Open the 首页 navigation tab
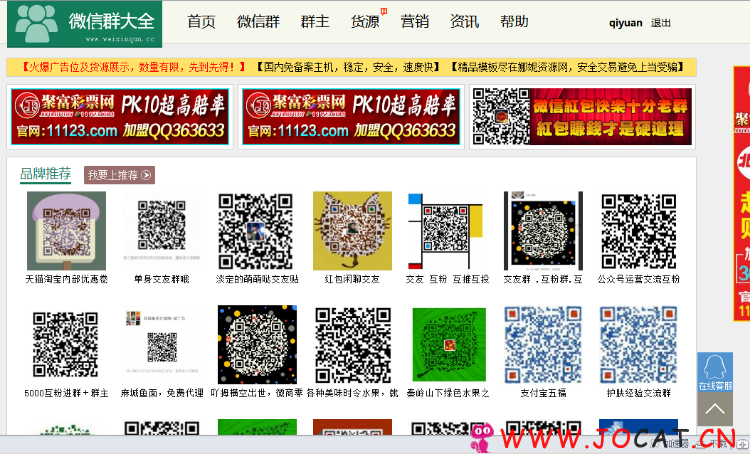 pyautogui.click(x=201, y=22)
